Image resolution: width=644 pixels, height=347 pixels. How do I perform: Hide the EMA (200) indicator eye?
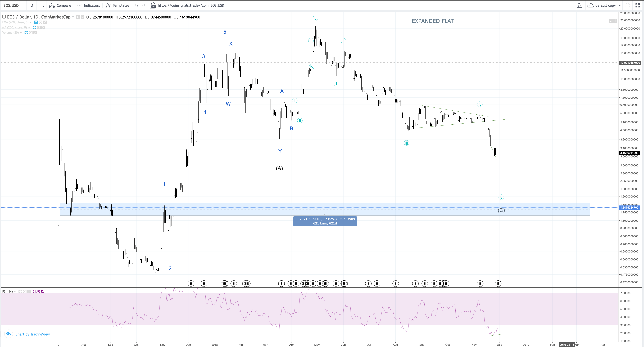pyautogui.click(x=36, y=22)
